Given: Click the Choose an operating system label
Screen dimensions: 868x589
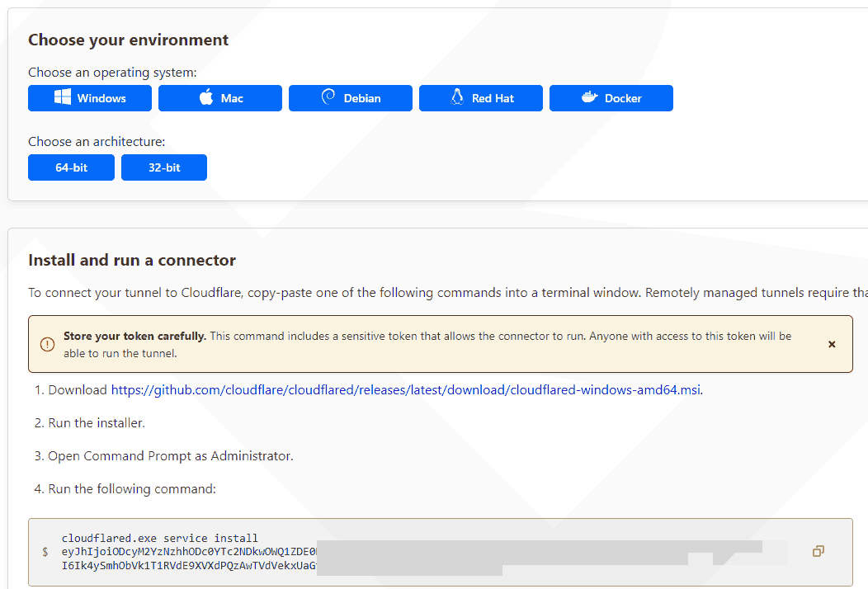Looking at the screenshot, I should tap(112, 73).
